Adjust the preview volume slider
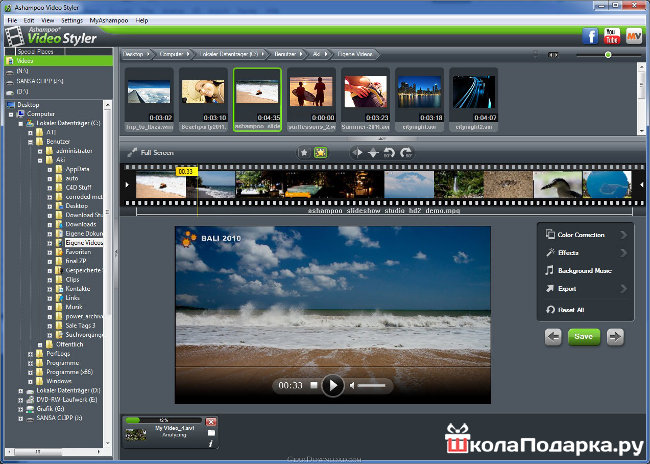650x464 pixels. pos(371,386)
